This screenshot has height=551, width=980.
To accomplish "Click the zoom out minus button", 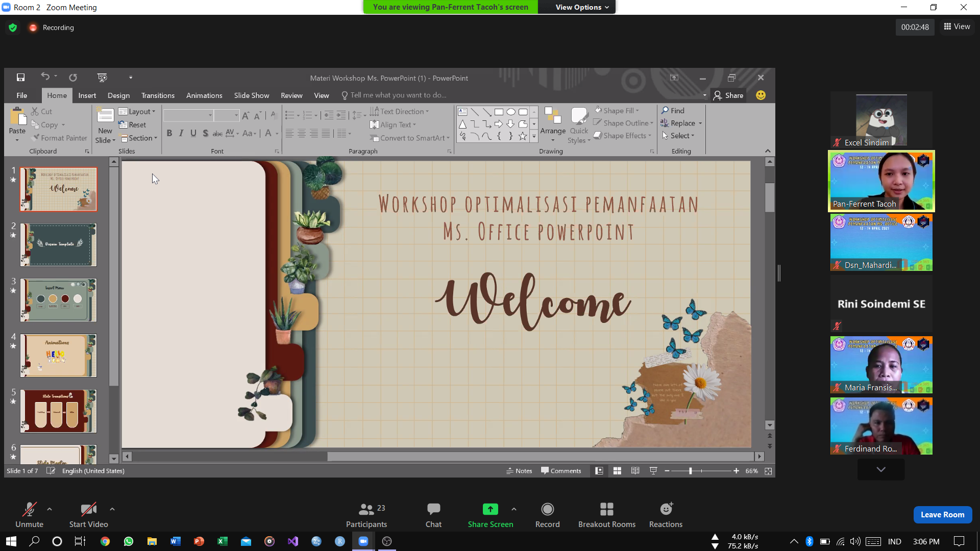I will 667,471.
